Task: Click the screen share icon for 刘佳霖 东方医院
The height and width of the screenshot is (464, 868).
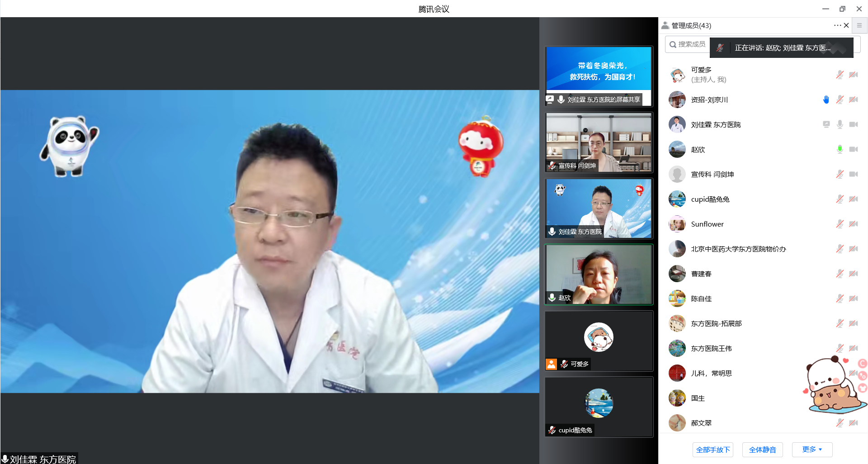Action: tap(826, 124)
